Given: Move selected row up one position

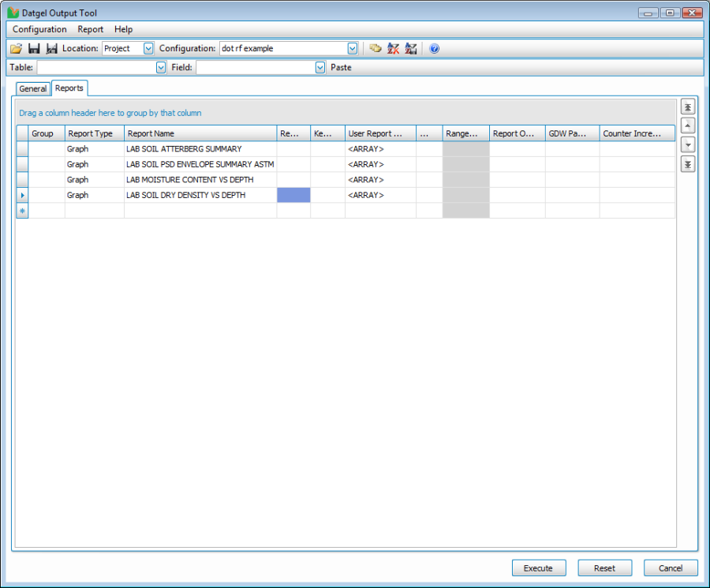Looking at the screenshot, I should pos(687,126).
